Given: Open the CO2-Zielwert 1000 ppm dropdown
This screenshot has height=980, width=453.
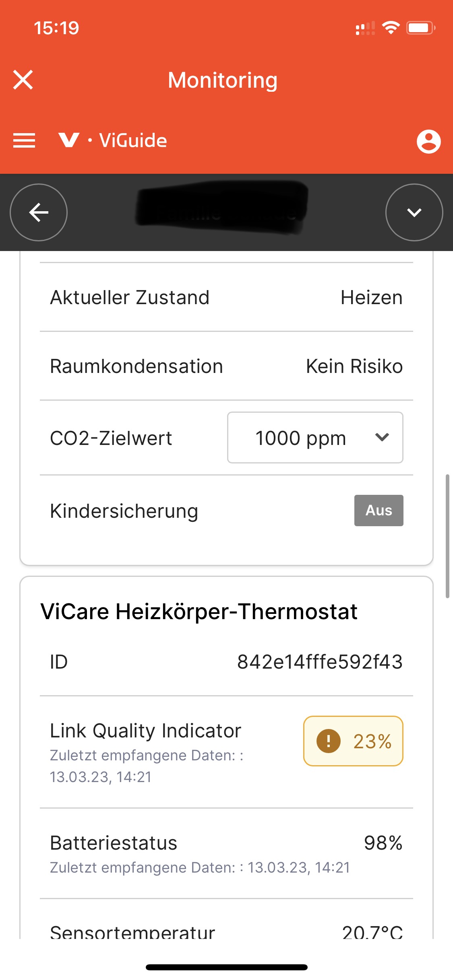Looking at the screenshot, I should coord(315,437).
